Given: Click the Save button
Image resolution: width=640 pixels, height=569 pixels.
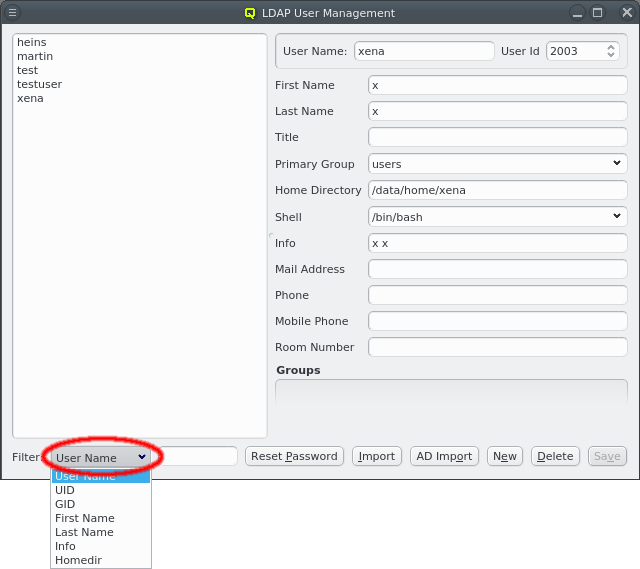Looking at the screenshot, I should [607, 456].
